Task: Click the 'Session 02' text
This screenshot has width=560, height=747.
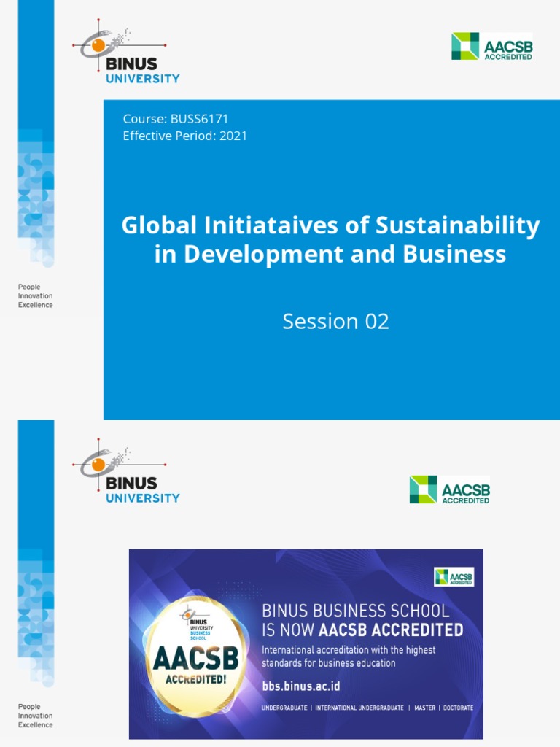Action: tap(335, 321)
